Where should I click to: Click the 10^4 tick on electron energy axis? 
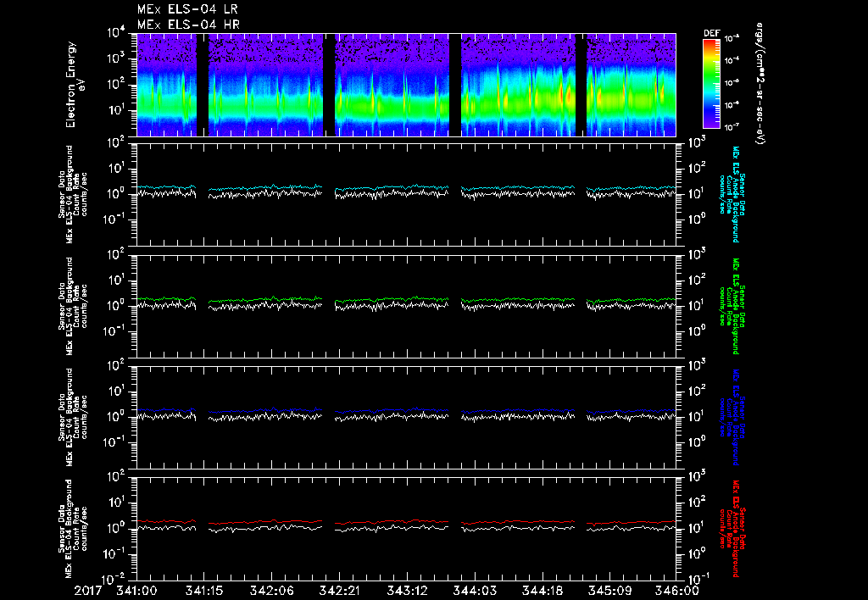click(116, 33)
